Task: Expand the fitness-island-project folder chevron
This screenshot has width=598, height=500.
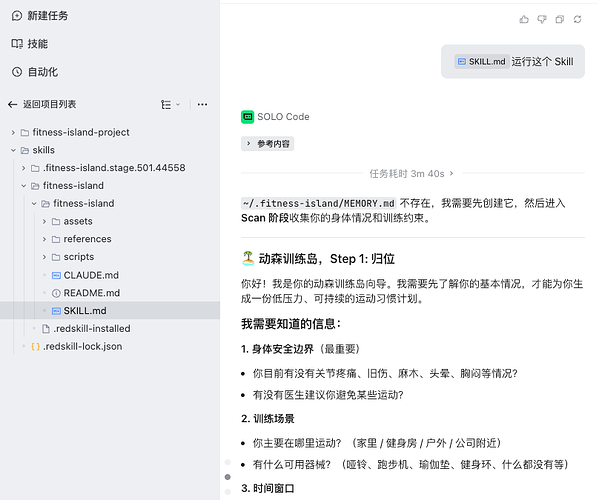Action: (13, 132)
